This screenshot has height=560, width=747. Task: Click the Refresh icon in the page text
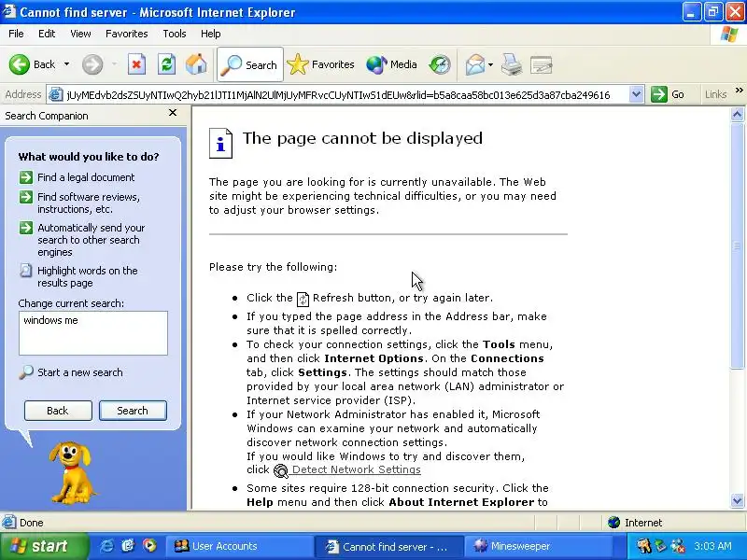point(303,299)
